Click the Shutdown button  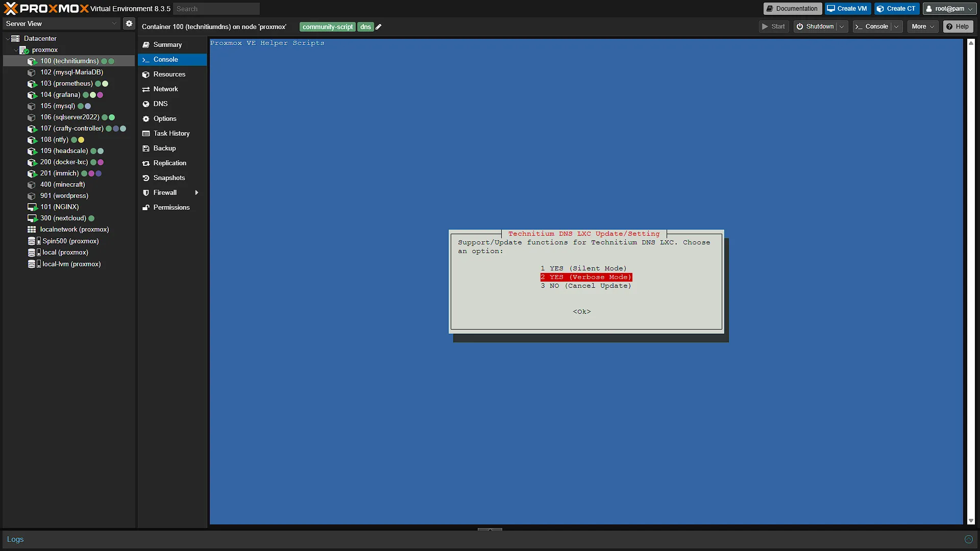(815, 27)
